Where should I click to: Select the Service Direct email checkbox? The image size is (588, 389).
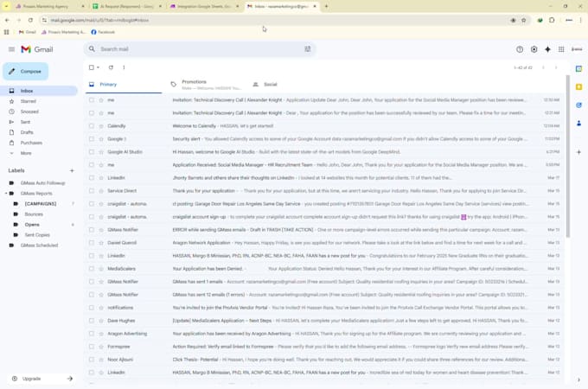coord(92,191)
